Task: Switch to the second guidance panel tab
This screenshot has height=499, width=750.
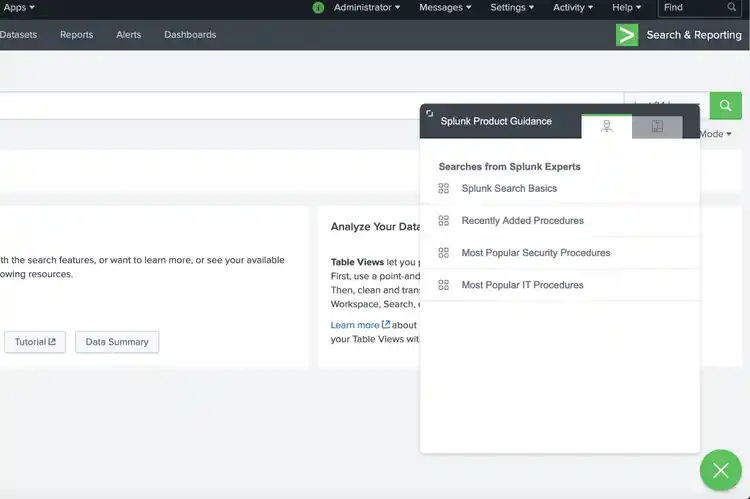Action: [x=657, y=126]
